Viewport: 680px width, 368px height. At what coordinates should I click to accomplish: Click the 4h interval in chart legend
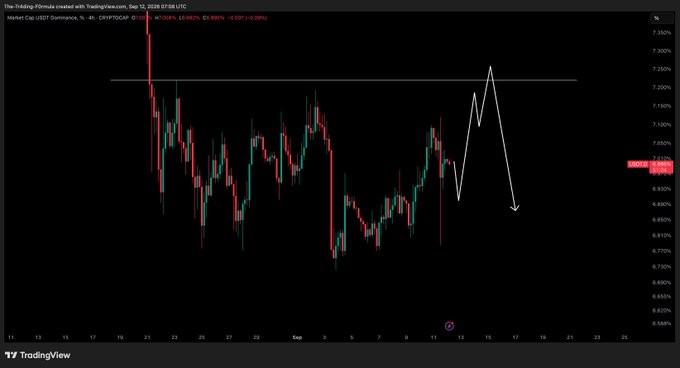pyautogui.click(x=91, y=18)
